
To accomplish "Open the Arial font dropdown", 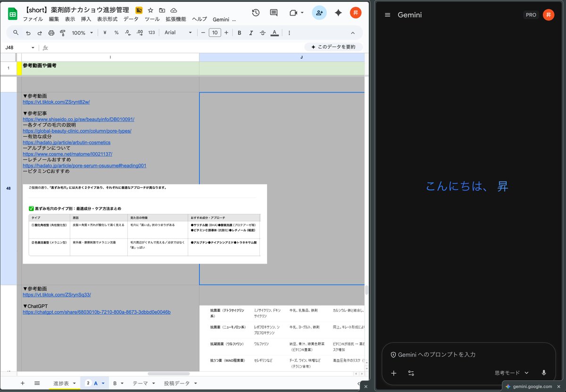I will [x=178, y=33].
